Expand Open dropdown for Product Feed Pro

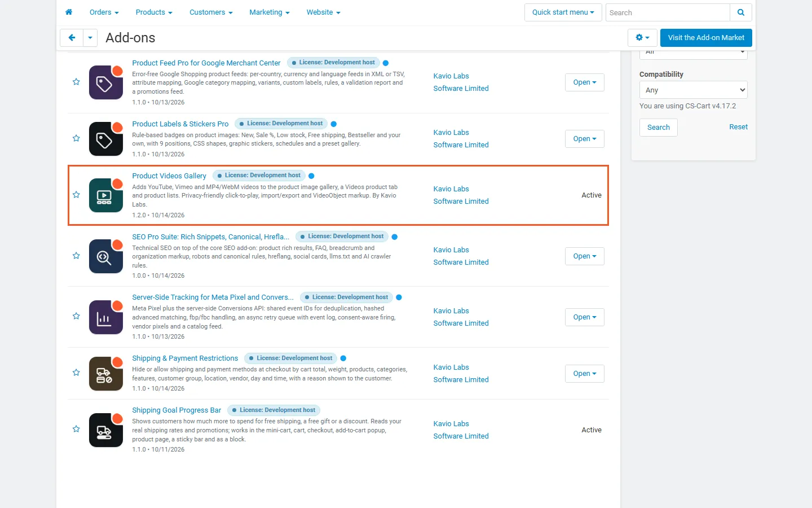(x=585, y=82)
